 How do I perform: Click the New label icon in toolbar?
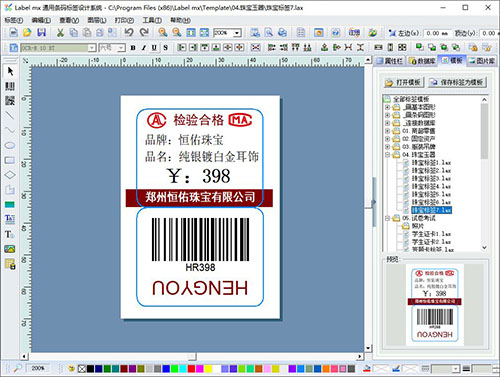(13, 32)
